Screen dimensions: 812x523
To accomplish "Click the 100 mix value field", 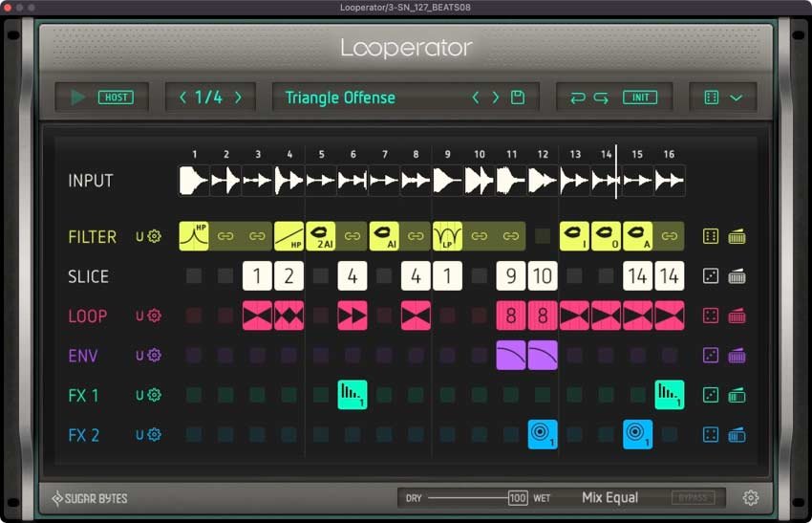I will click(518, 498).
